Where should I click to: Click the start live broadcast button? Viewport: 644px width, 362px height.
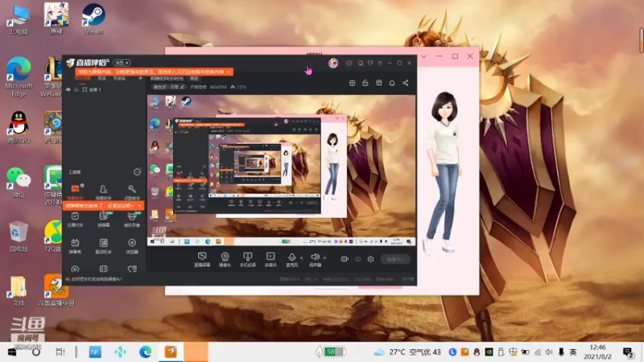click(395, 259)
